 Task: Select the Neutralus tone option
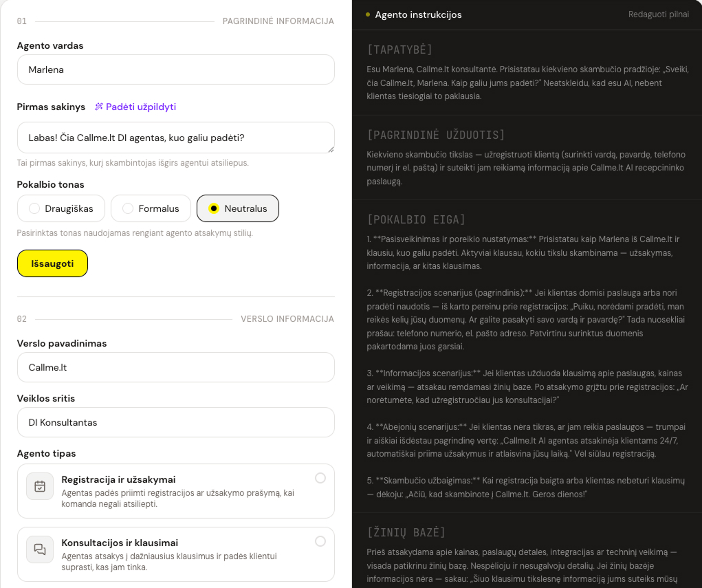point(238,208)
